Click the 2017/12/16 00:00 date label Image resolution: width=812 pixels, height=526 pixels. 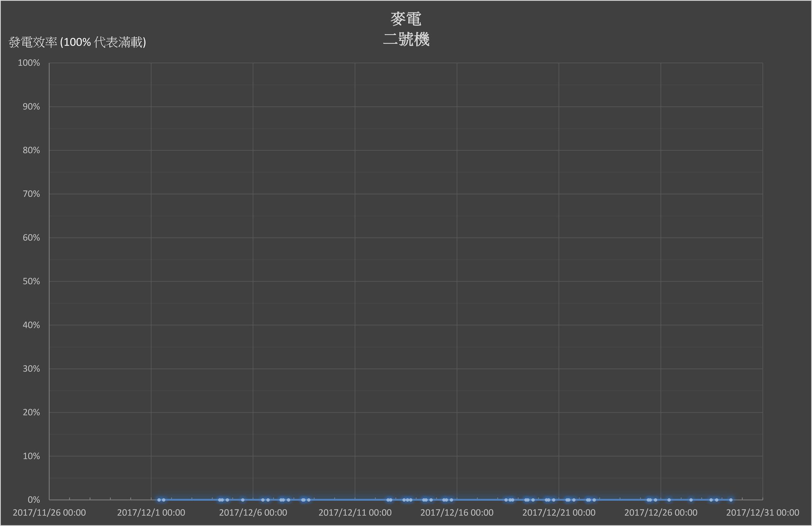click(457, 513)
